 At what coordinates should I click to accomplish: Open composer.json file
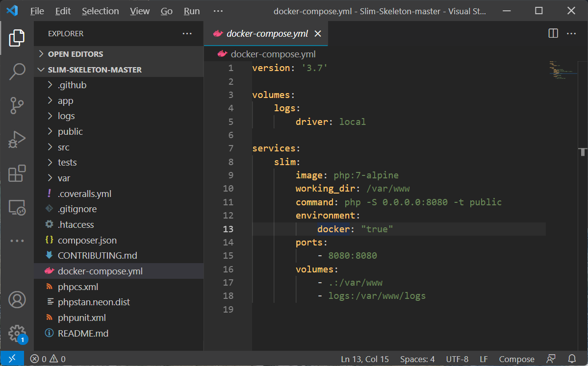pyautogui.click(x=119, y=240)
